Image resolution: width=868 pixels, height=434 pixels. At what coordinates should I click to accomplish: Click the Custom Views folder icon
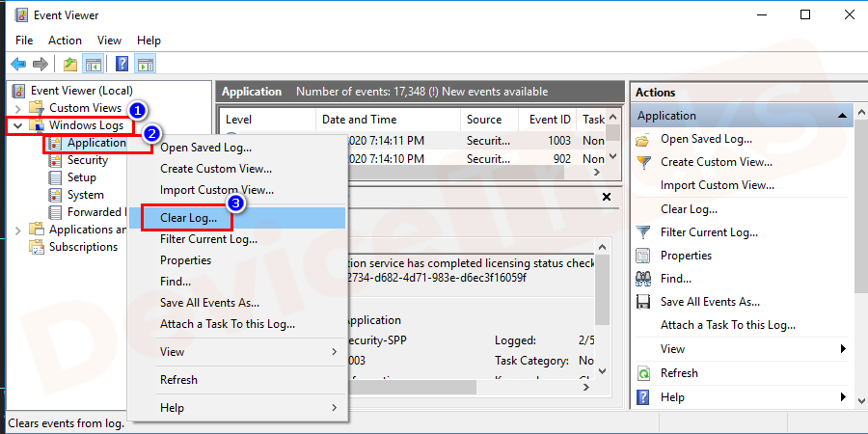click(x=37, y=107)
